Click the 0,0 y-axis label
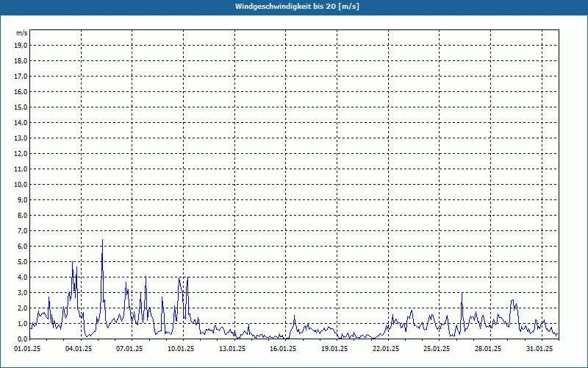 coord(23,339)
